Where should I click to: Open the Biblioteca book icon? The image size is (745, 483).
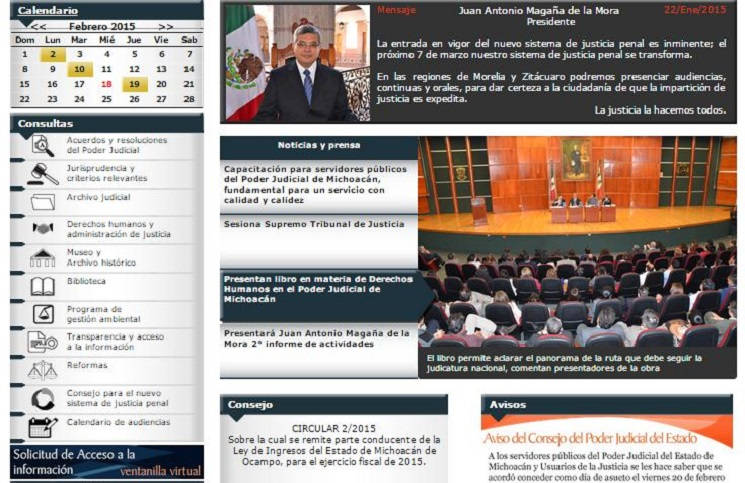click(42, 286)
